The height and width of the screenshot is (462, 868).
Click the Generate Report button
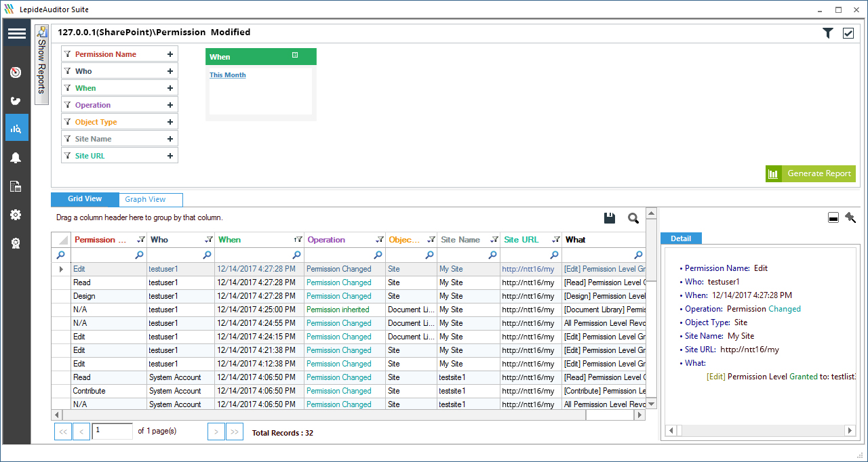click(x=810, y=173)
